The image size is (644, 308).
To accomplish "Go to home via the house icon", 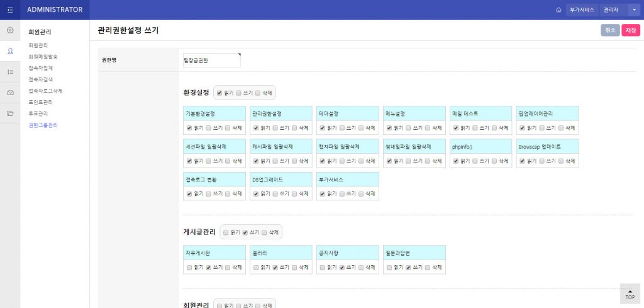I will click(x=558, y=10).
